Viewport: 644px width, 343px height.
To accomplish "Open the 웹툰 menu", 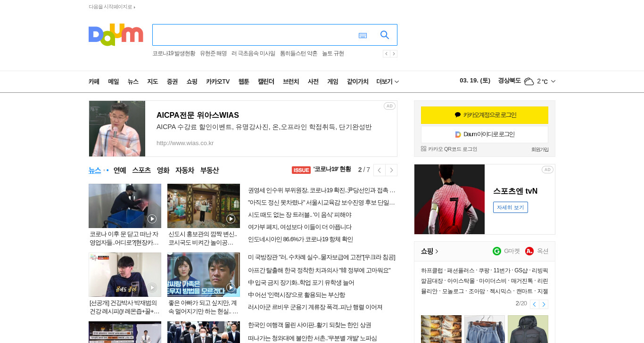I will pos(244,82).
